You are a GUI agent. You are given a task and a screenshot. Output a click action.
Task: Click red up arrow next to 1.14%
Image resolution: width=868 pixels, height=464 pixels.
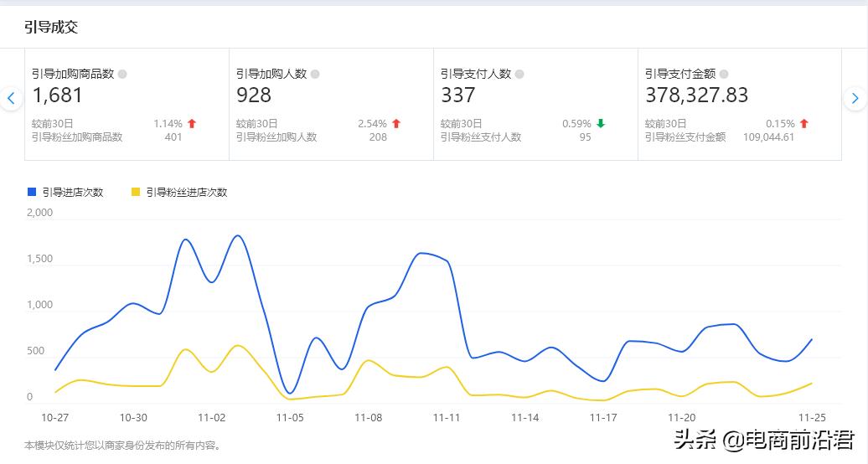click(x=192, y=124)
